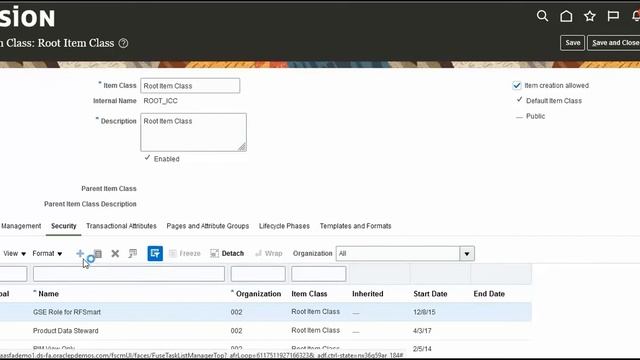The width and height of the screenshot is (640, 360).
Task: Click the Description text area
Action: [x=193, y=132]
